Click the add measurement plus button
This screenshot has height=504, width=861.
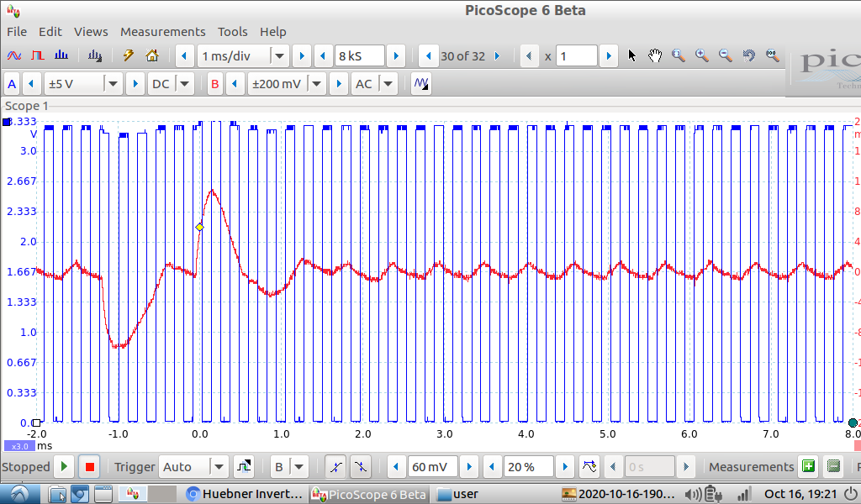coord(808,467)
